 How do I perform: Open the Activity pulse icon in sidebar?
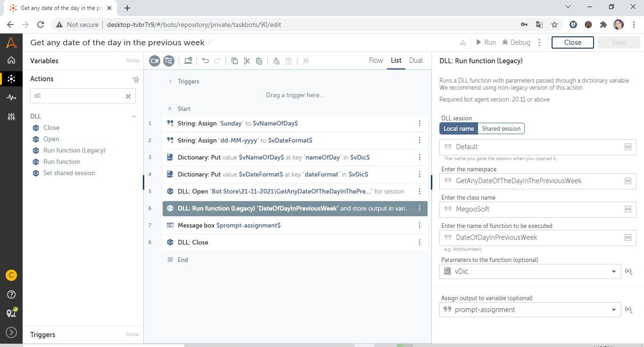[11, 97]
